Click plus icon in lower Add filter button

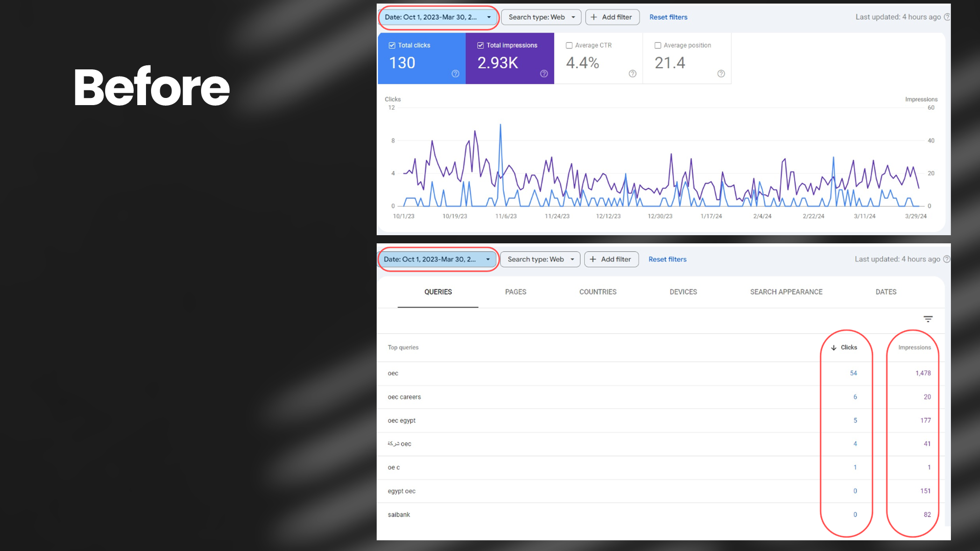tap(593, 259)
